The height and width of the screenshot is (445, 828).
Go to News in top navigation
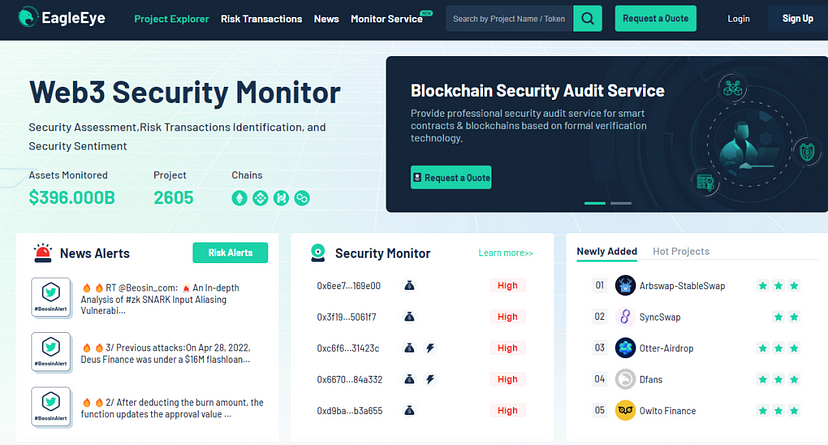326,19
